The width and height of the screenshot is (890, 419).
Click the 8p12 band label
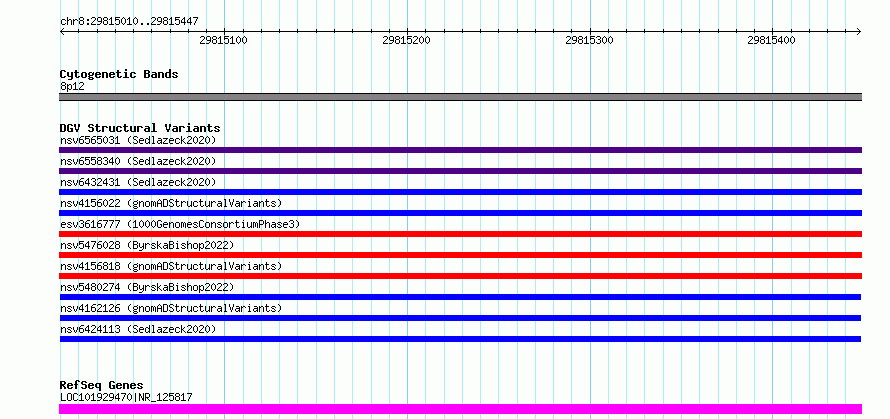72,87
